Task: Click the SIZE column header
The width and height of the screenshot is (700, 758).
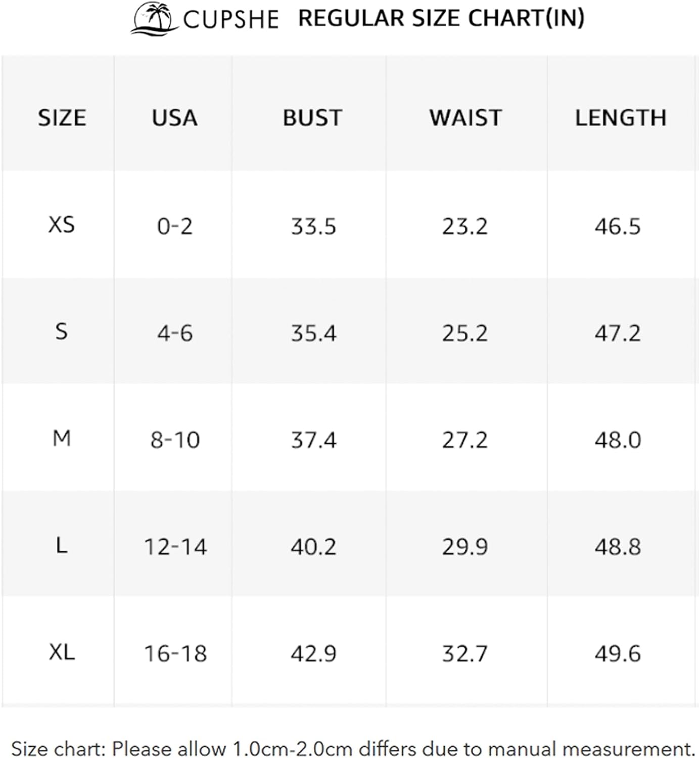Action: point(62,118)
